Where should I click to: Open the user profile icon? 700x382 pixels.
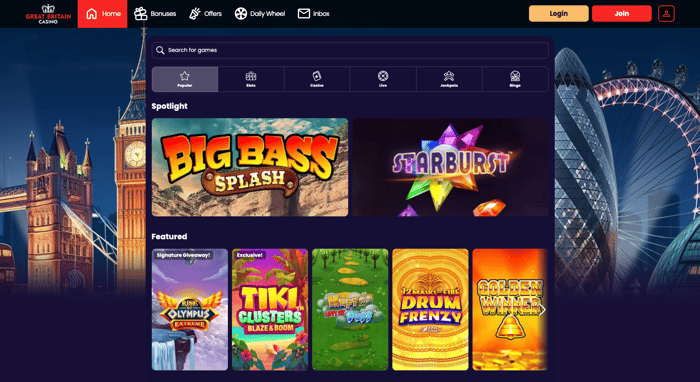(666, 13)
